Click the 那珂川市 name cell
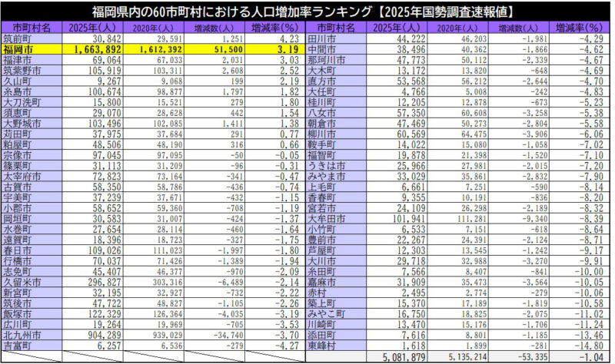The width and height of the screenshot is (615, 364). click(336, 60)
